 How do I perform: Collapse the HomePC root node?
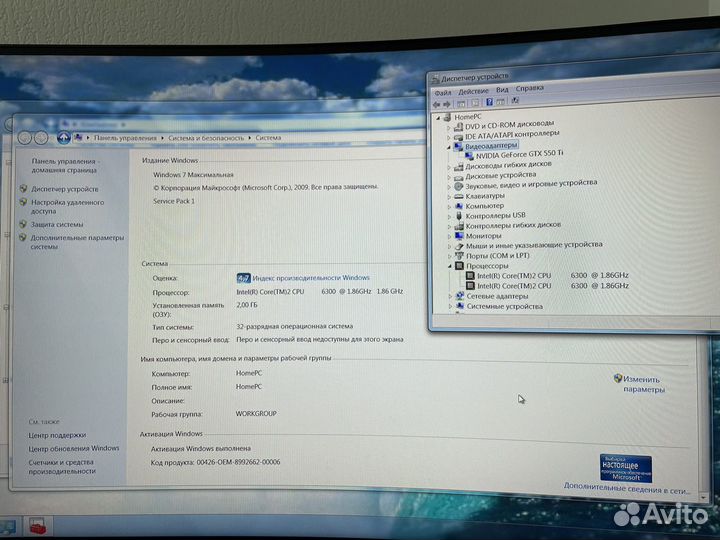click(x=438, y=118)
